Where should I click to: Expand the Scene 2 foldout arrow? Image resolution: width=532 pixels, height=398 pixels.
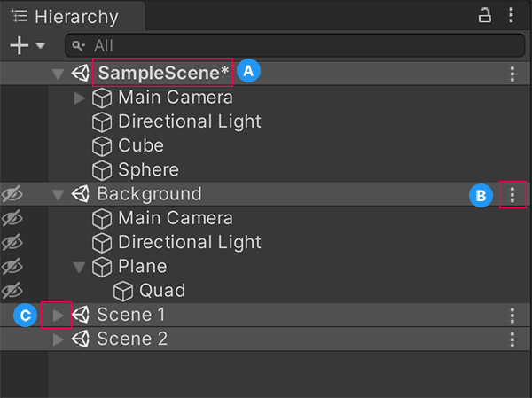(58, 339)
